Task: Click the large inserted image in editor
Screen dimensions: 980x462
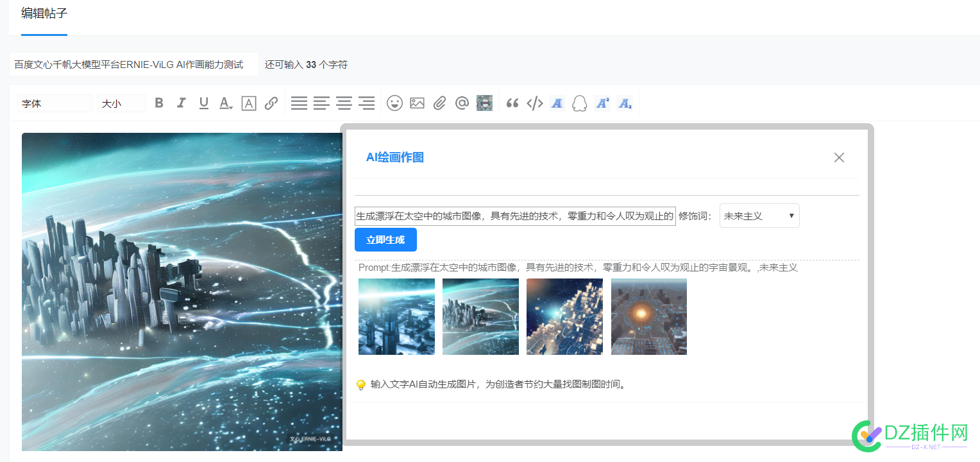Action: pos(182,292)
